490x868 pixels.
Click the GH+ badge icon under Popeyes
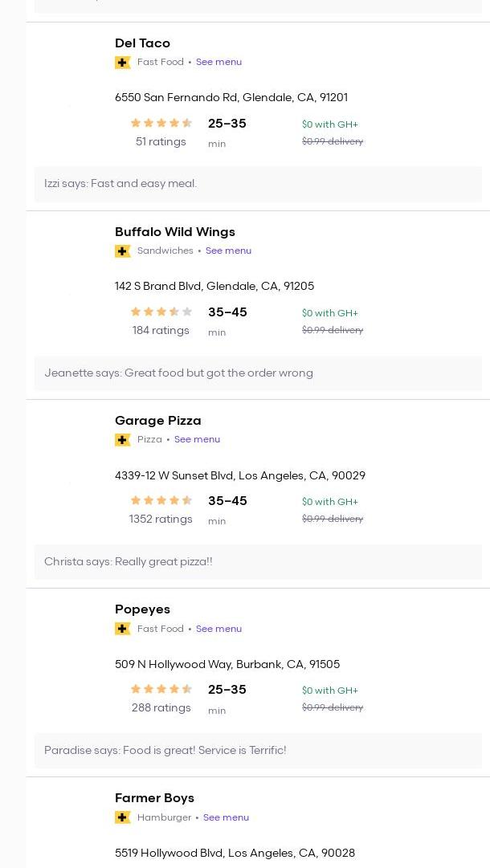[122, 629]
